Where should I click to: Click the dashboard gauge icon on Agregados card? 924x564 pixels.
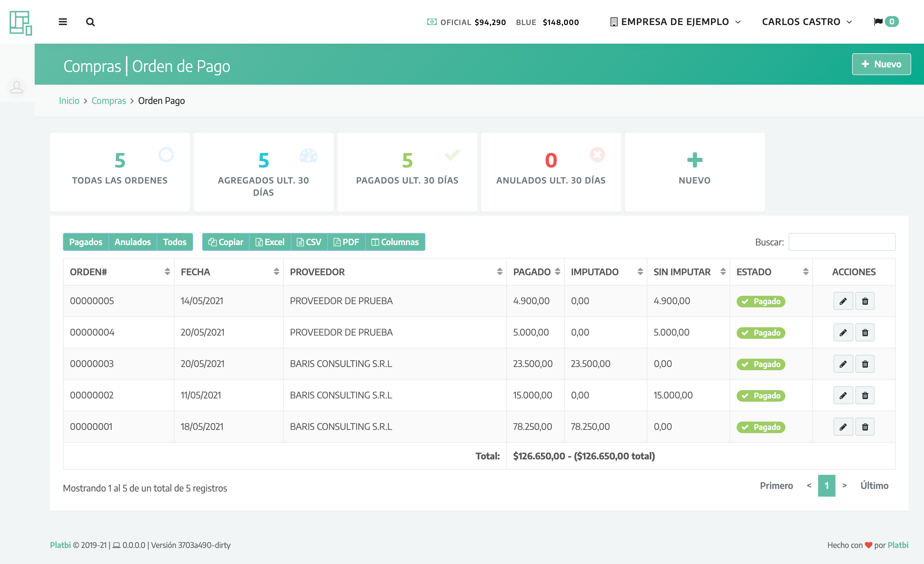click(309, 155)
